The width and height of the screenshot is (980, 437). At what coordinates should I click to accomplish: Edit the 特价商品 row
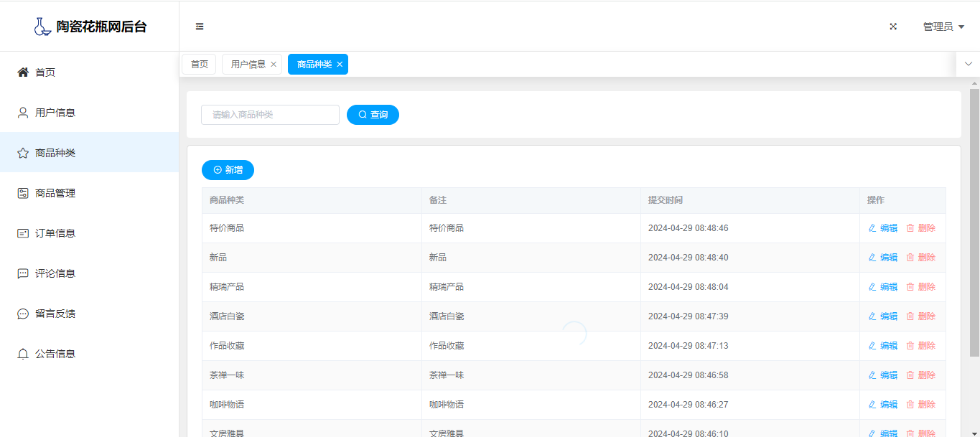tap(883, 227)
